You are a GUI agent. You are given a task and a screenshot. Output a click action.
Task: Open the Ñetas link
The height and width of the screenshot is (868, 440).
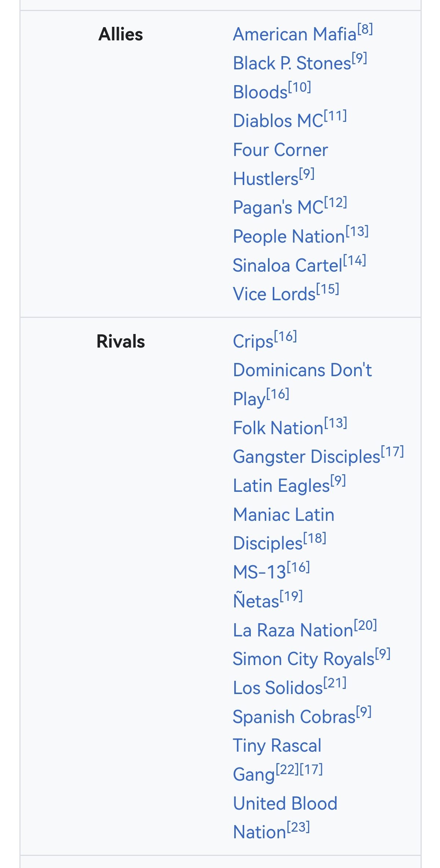click(x=256, y=601)
